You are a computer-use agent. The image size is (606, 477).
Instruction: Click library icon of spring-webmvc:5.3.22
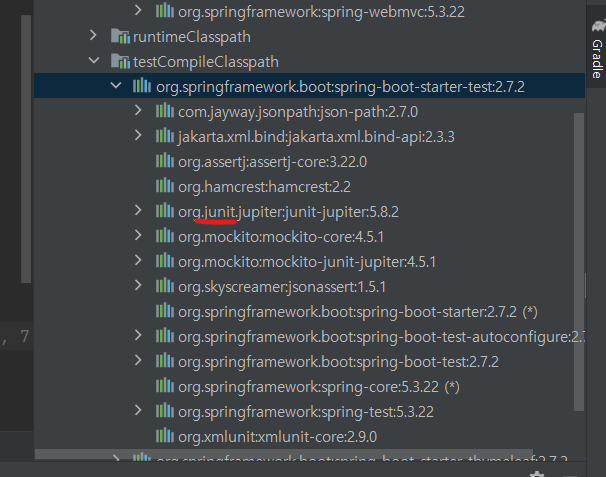point(165,10)
